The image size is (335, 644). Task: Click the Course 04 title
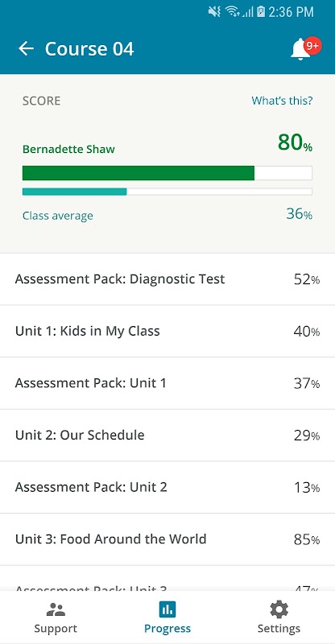pyautogui.click(x=89, y=49)
